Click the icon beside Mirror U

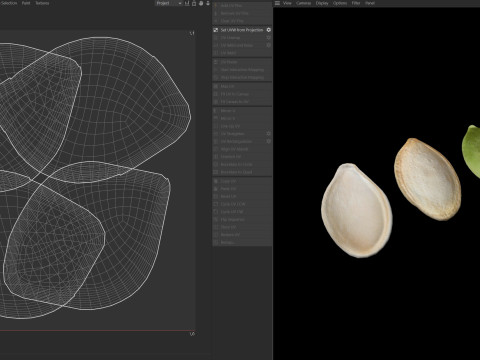pos(216,111)
